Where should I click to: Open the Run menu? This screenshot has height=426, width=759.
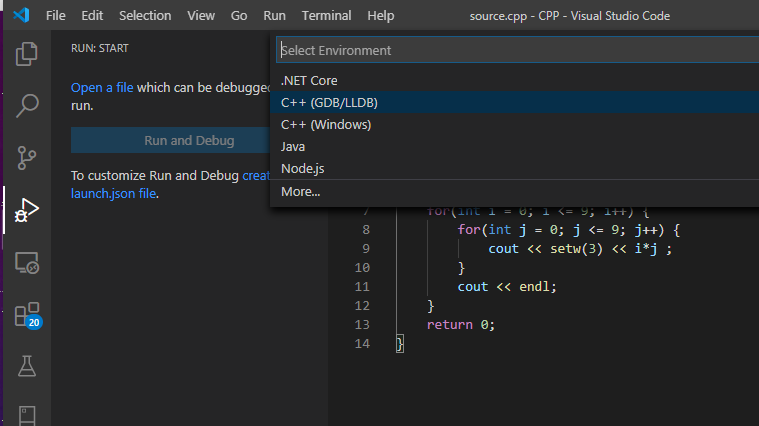[x=274, y=15]
